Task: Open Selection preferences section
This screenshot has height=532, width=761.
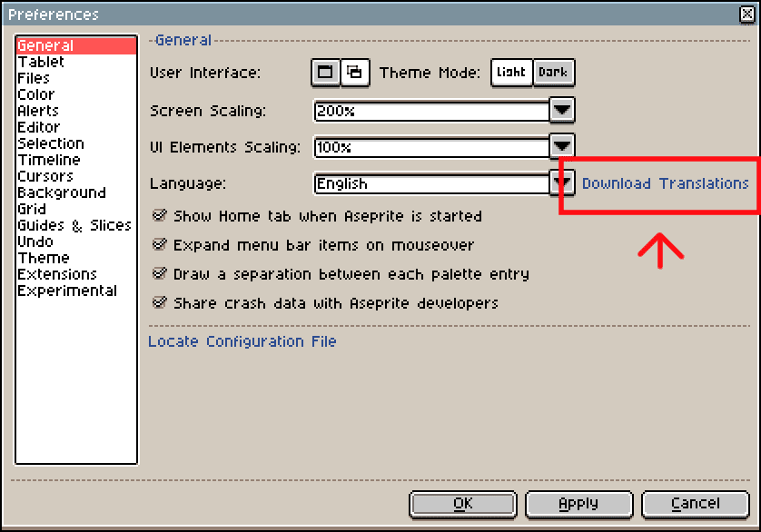Action: pyautogui.click(x=76, y=143)
